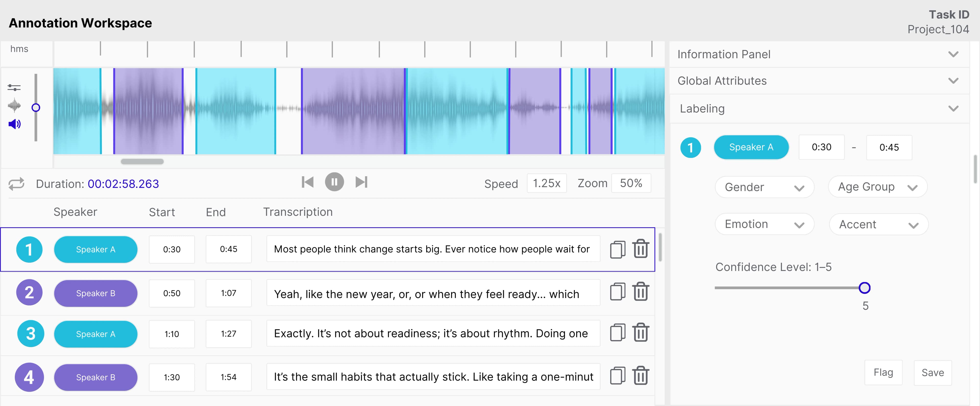Click the Flag button
980x406 pixels.
(x=883, y=373)
